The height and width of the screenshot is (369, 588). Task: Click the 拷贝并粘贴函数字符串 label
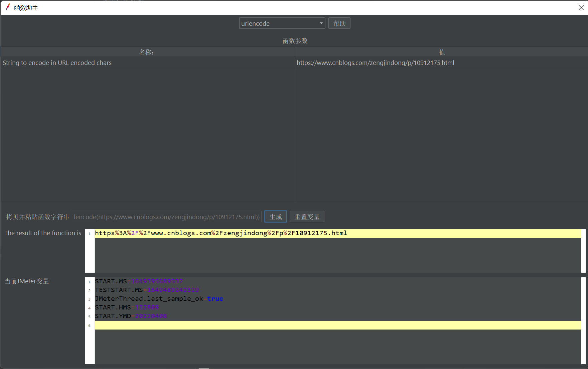click(x=37, y=217)
